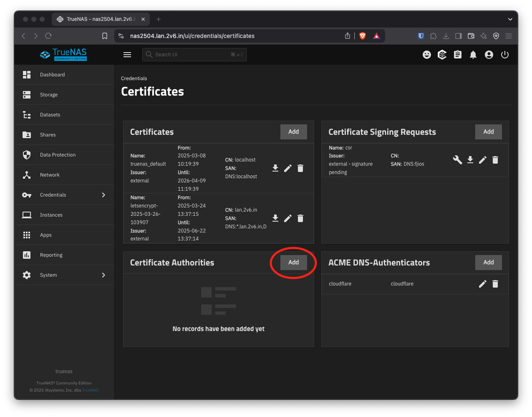The height and width of the screenshot is (417, 532).
Task: Download the truenas_default certificate
Action: pos(275,168)
